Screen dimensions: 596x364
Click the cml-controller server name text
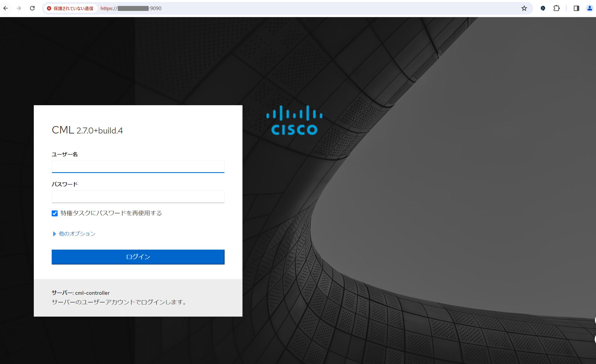(x=92, y=293)
